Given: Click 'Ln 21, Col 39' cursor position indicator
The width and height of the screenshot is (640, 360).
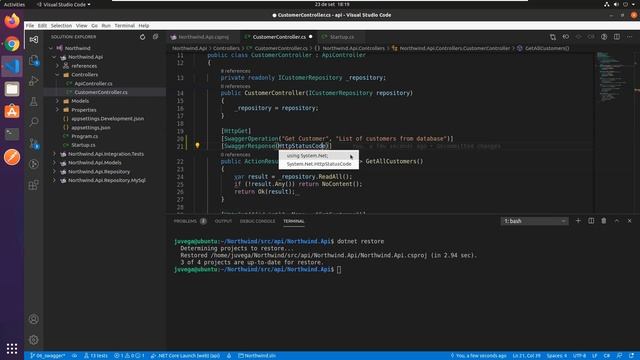Looking at the screenshot, I should point(527,356).
